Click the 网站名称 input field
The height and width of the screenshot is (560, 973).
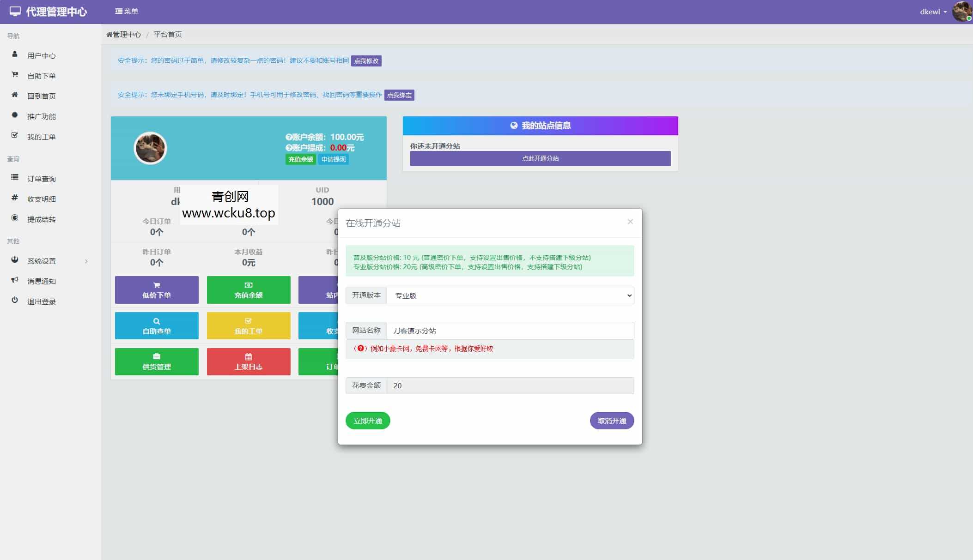click(510, 331)
